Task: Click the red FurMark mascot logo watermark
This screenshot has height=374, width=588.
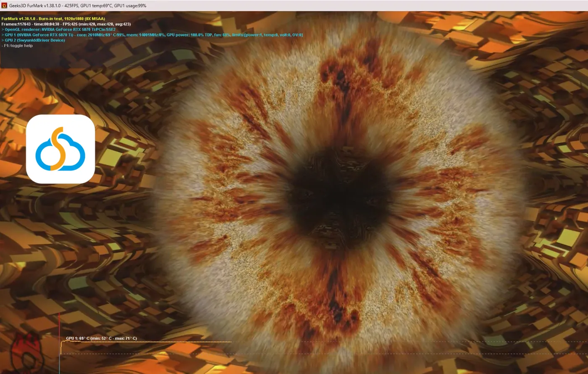Action: [26, 353]
